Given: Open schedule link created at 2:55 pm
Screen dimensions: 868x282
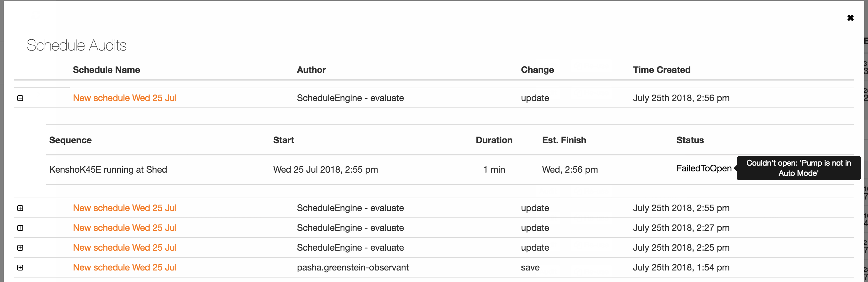Looking at the screenshot, I should [x=125, y=208].
